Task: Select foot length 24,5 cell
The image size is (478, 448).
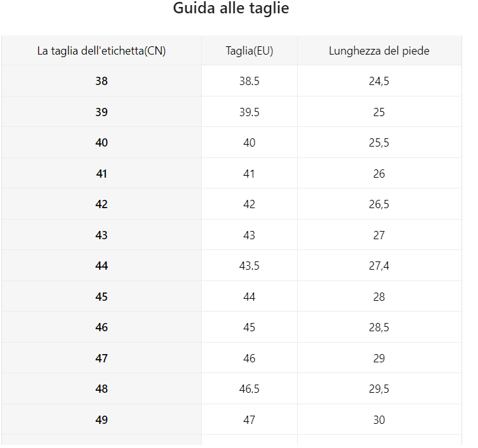Action: [379, 81]
